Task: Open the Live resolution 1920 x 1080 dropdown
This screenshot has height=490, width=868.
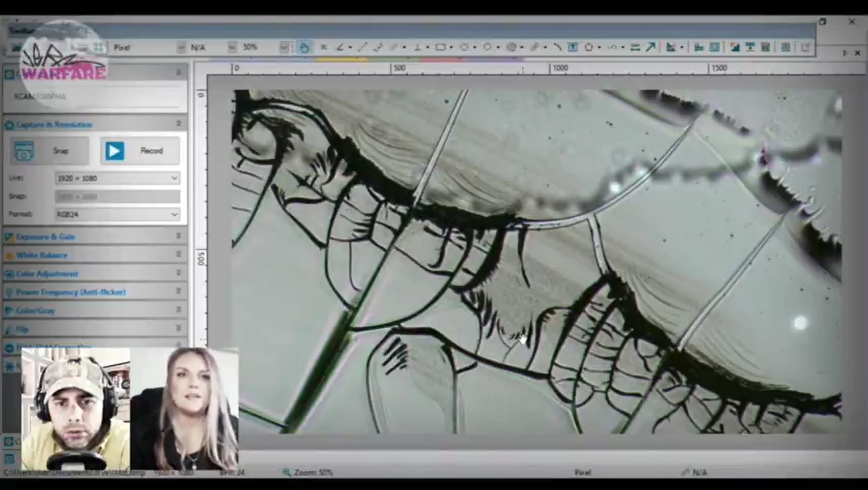Action: (x=117, y=178)
